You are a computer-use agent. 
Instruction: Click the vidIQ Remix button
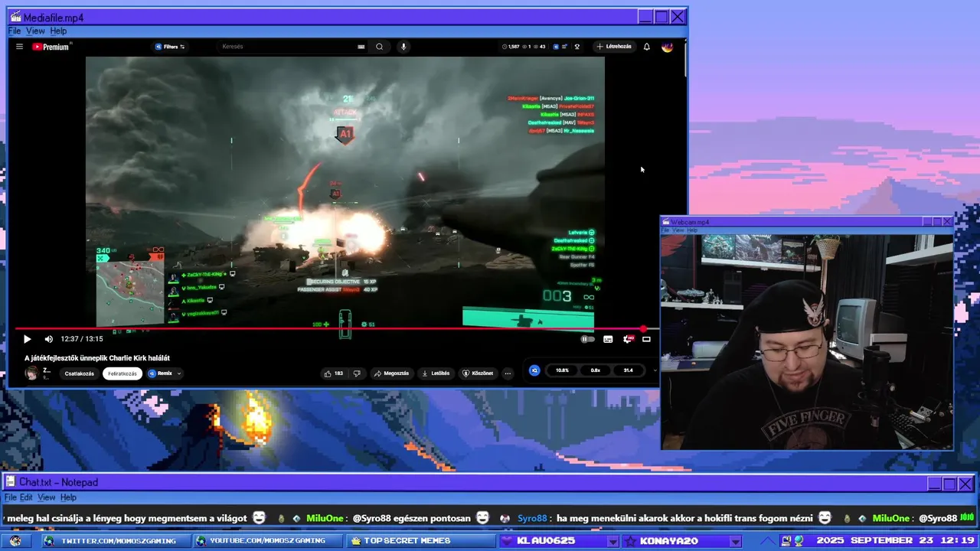click(160, 373)
